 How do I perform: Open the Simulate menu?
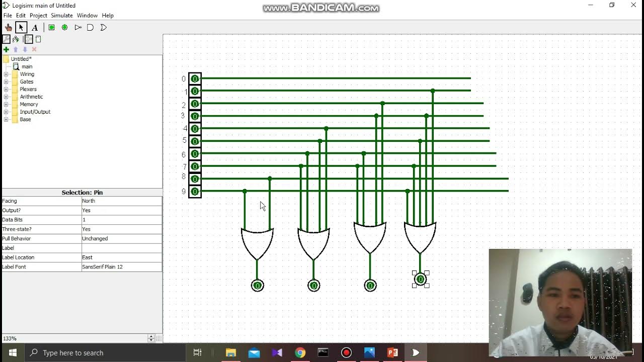[x=62, y=16]
